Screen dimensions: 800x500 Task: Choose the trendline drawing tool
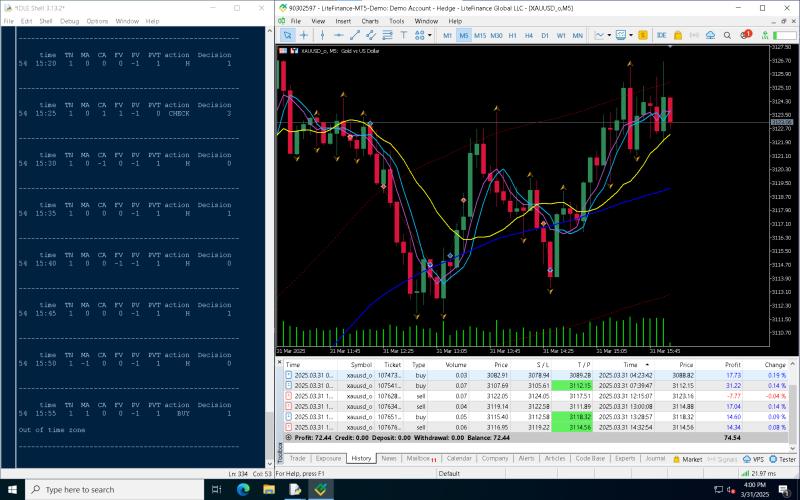[355, 35]
